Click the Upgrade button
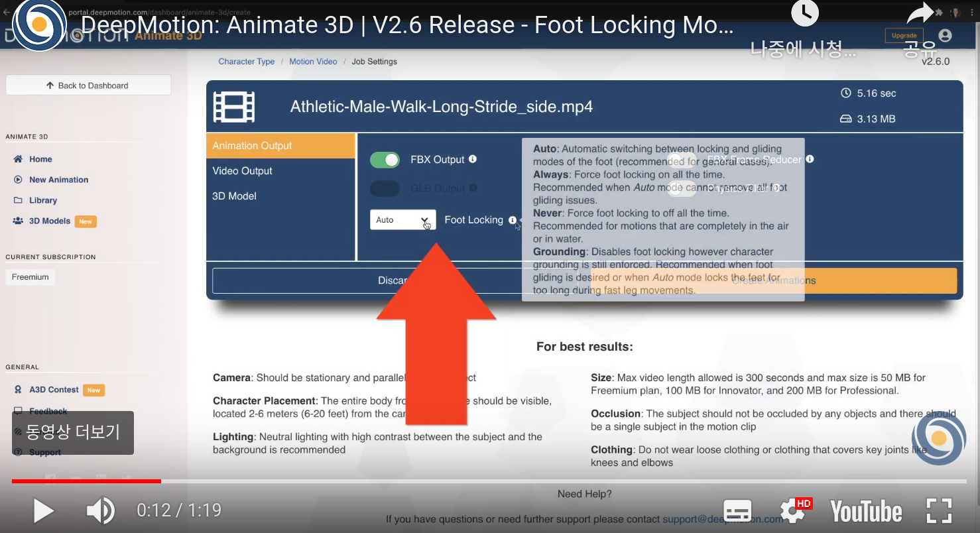Image resolution: width=980 pixels, height=533 pixels. click(904, 35)
